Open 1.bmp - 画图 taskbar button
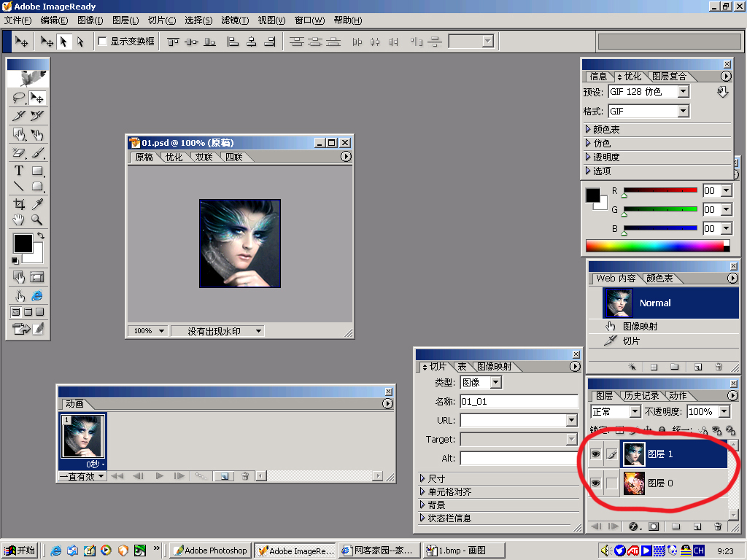 [x=463, y=551]
